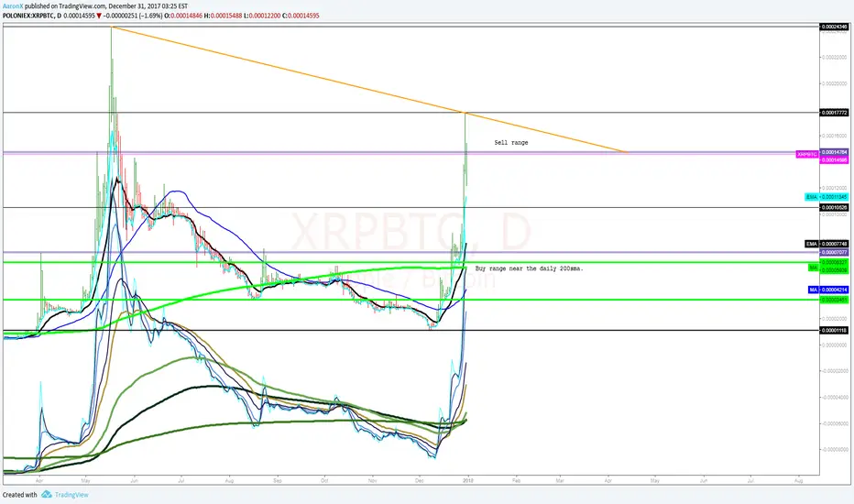Click the cyan EMA label tag
The width and height of the screenshot is (854, 504).
click(812, 197)
